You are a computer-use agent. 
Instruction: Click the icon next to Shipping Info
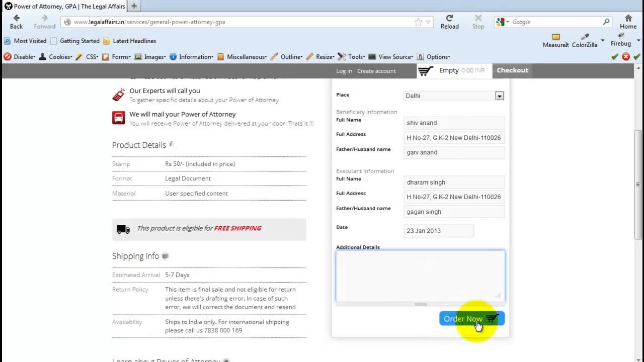pyautogui.click(x=165, y=256)
